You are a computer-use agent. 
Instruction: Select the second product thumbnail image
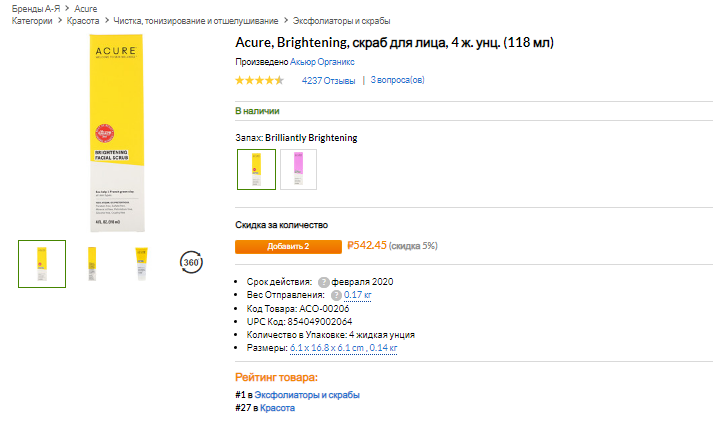92,263
